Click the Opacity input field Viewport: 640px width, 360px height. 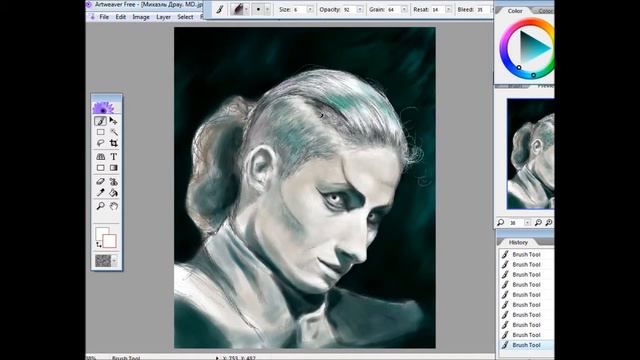[350, 9]
